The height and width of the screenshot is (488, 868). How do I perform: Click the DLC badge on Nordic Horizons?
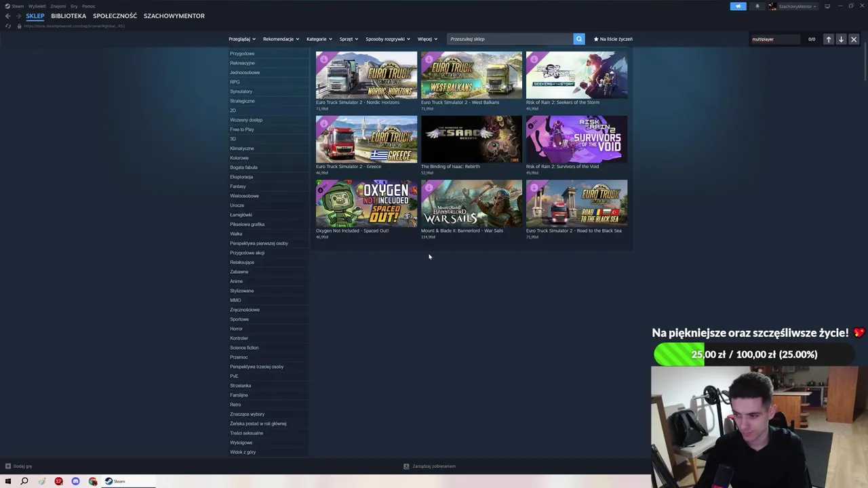tap(323, 59)
